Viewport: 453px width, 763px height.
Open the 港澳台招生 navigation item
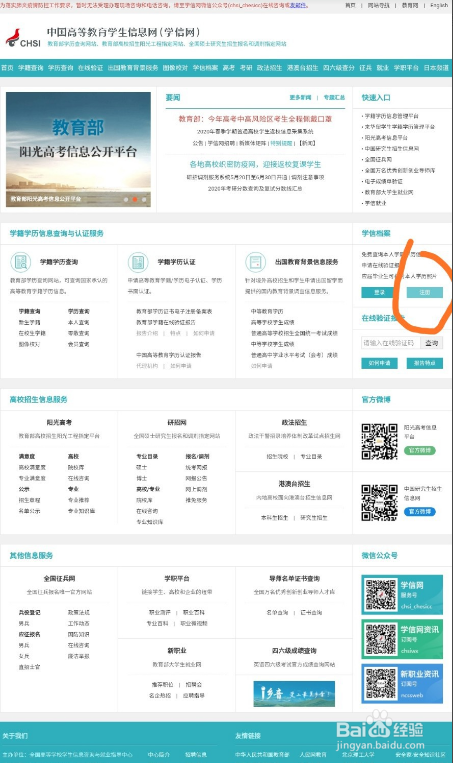point(303,68)
